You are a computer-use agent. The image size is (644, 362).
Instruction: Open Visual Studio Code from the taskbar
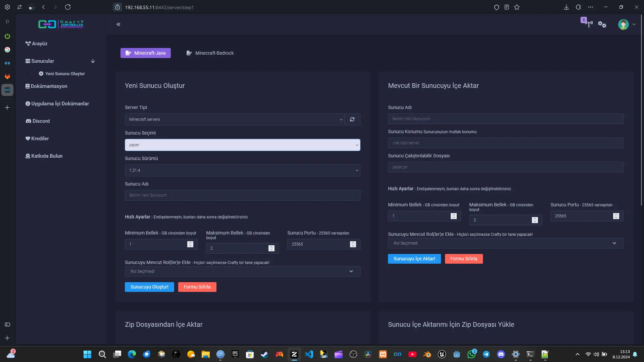(x=309, y=354)
